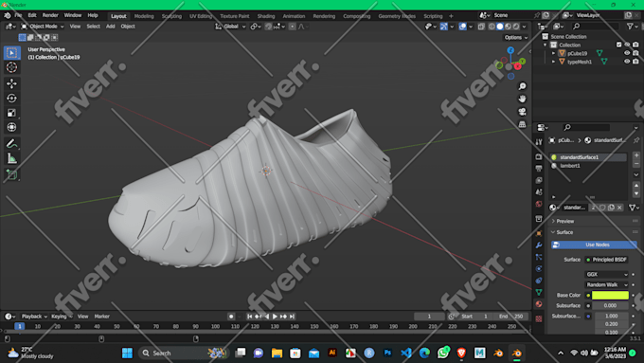The image size is (644, 363).
Task: Select the Move tool in toolbar
Action: click(x=11, y=83)
